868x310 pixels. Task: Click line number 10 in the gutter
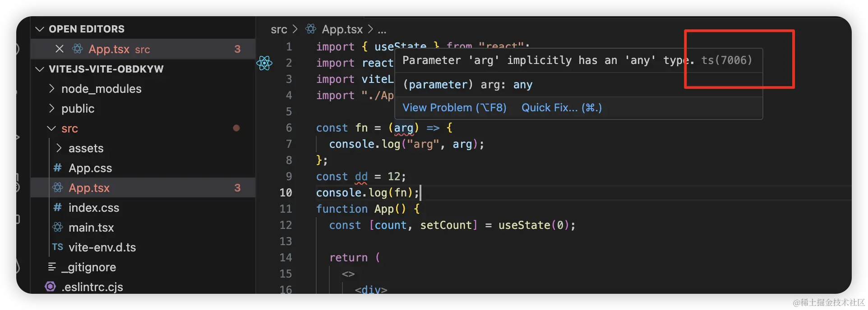pyautogui.click(x=286, y=193)
